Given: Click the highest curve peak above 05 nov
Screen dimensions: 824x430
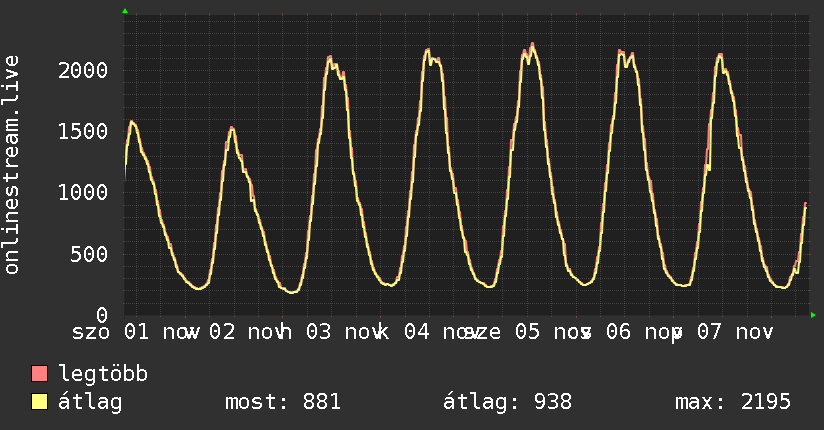Looking at the screenshot, I should (x=532, y=44).
